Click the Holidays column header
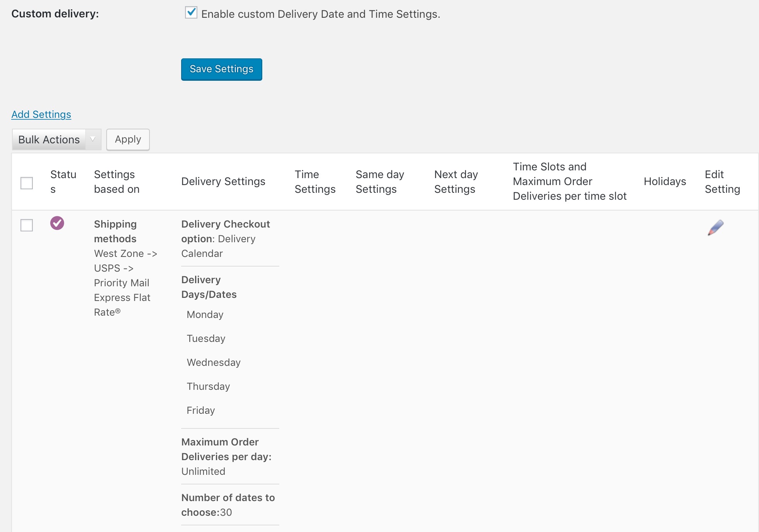 pyautogui.click(x=664, y=182)
